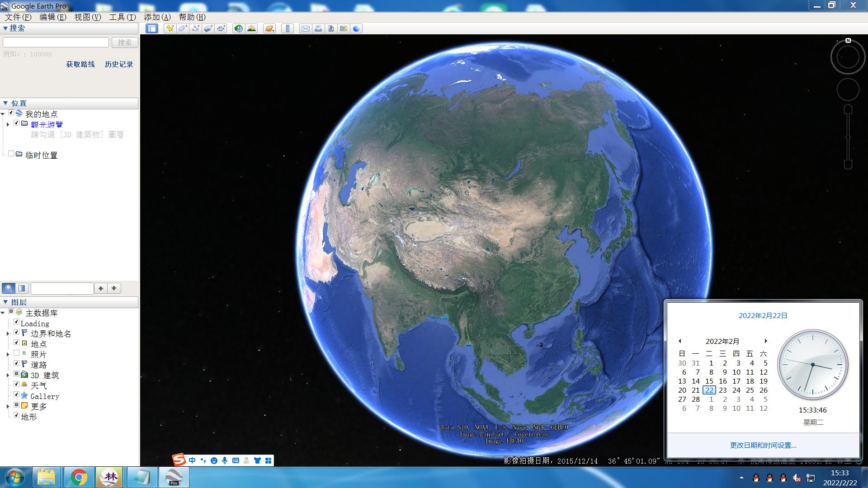
Task: Toggle sunlight across the landscape
Action: (252, 28)
